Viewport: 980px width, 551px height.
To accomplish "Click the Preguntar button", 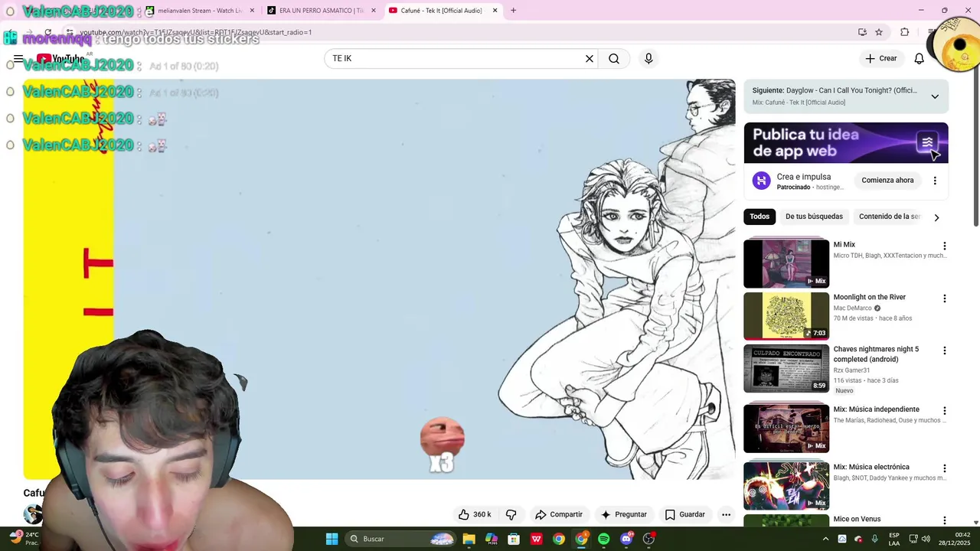I will pos(624,514).
